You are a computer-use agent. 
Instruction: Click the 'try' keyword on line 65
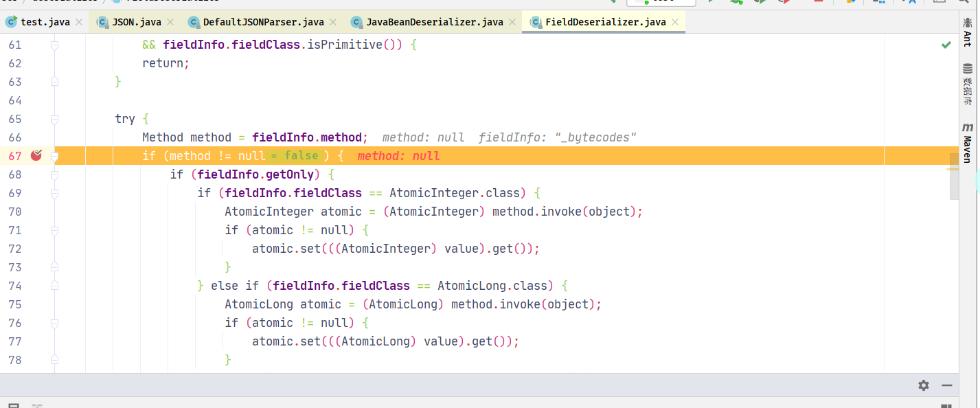[x=125, y=119]
